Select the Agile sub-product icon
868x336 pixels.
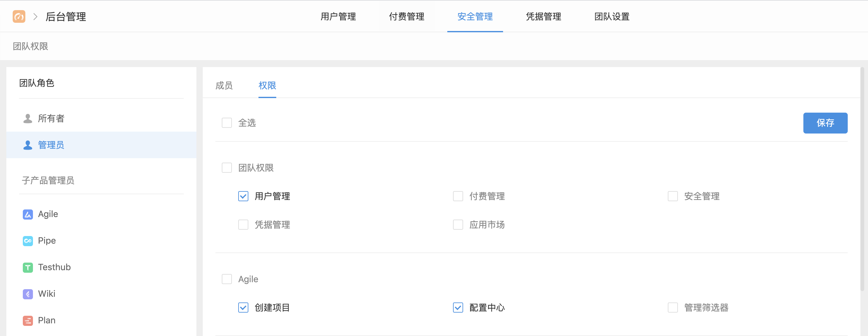click(x=28, y=214)
